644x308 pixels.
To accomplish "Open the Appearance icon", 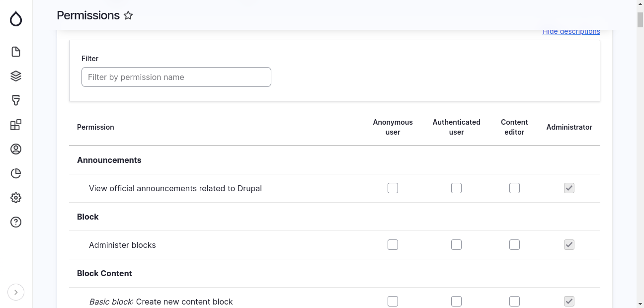I will 15,100.
